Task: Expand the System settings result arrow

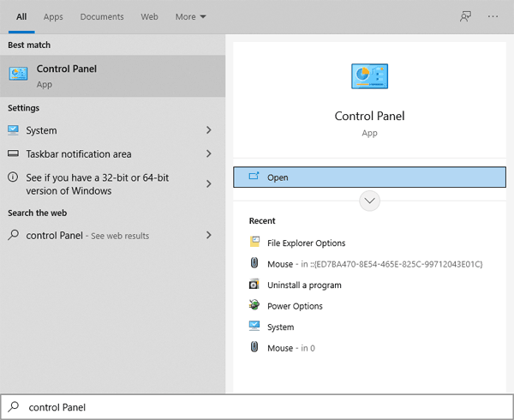Action: coord(209,130)
